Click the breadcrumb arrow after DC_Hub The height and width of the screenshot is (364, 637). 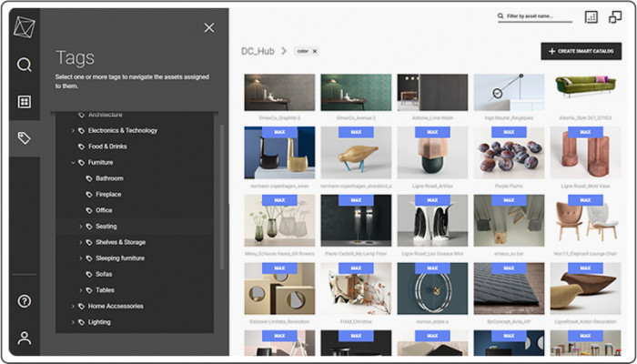coord(284,51)
